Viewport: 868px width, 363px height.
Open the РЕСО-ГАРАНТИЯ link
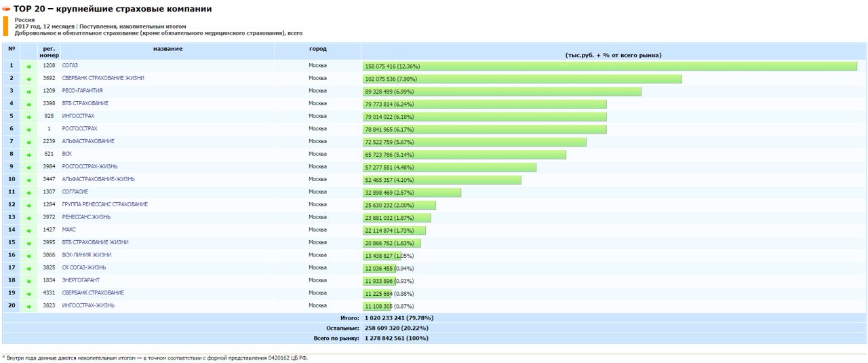pyautogui.click(x=83, y=91)
